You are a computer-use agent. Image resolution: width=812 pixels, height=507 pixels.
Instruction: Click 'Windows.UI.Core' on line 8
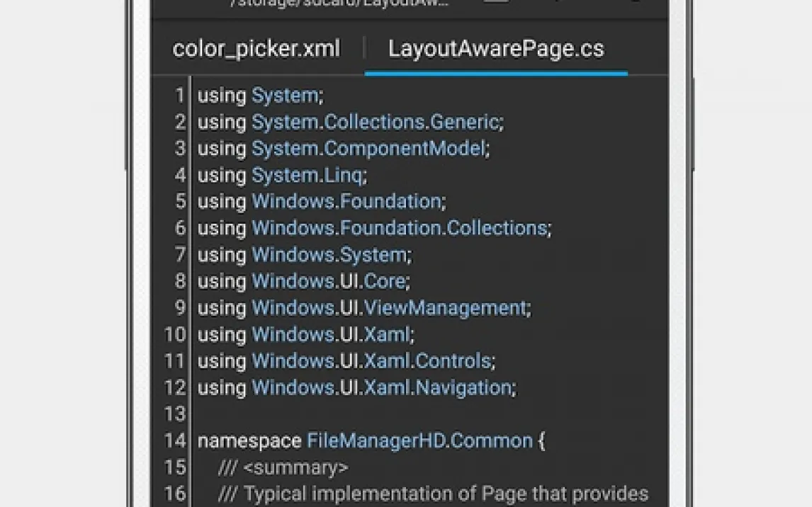coord(329,281)
